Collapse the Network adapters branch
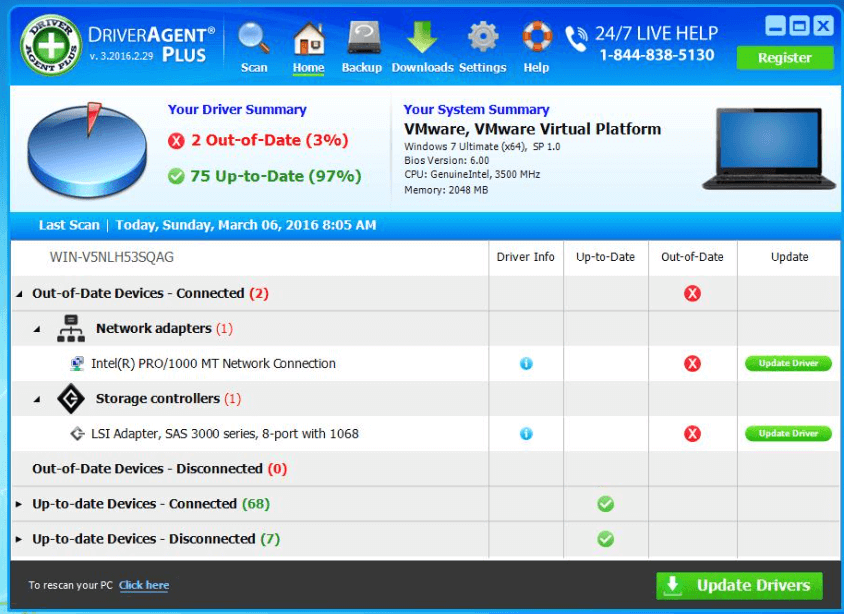Viewport: 844px width, 615px height. point(37,329)
